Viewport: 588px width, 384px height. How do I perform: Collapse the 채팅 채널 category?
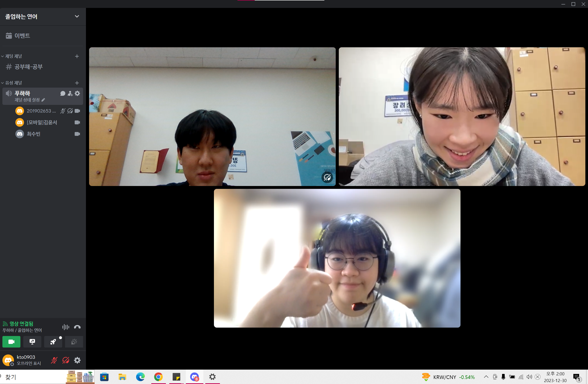coord(13,56)
